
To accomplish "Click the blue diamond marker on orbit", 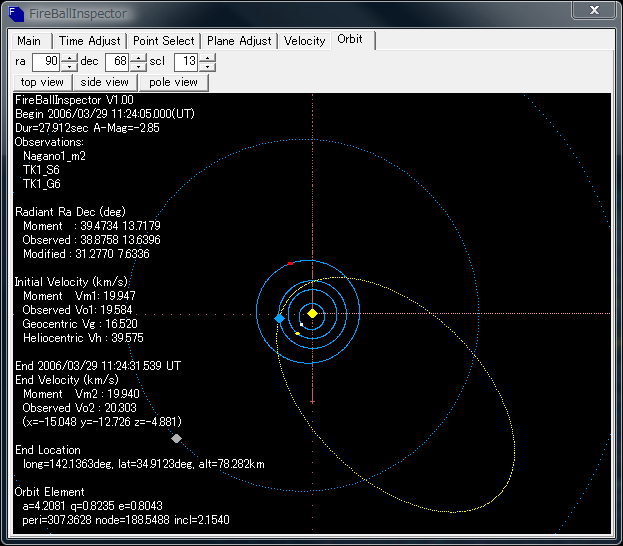I will point(279,317).
